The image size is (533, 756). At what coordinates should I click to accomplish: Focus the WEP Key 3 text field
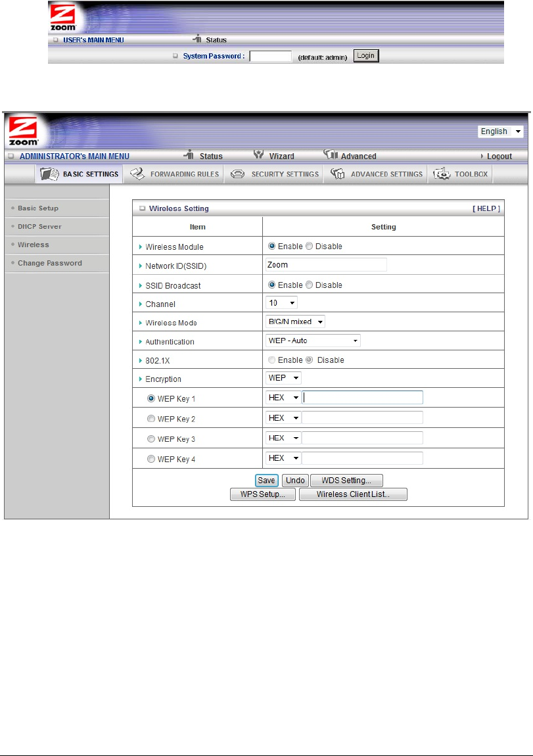tap(362, 438)
